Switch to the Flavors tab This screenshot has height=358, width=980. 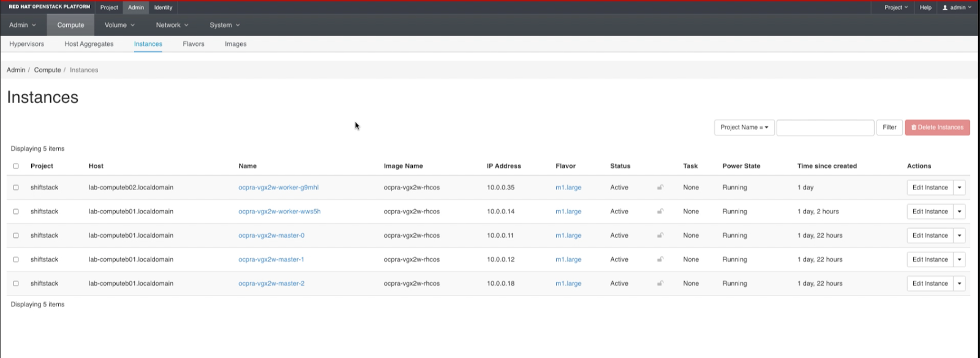pos(194,44)
